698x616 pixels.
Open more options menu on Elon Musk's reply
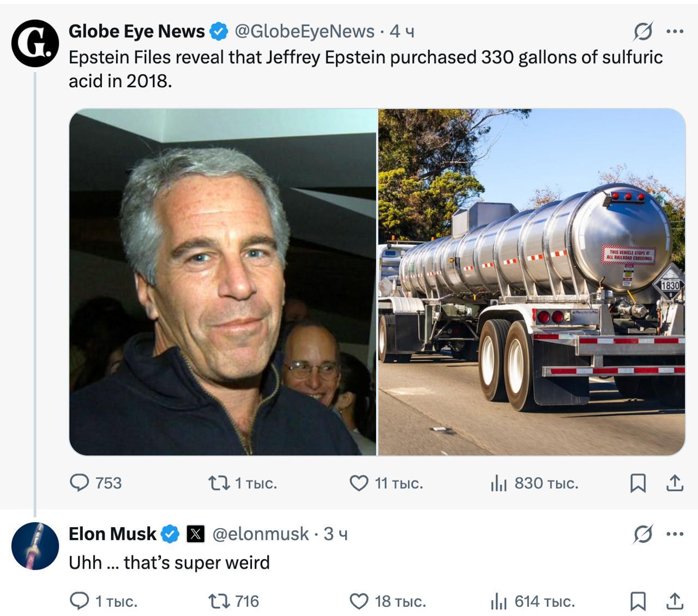(675, 534)
